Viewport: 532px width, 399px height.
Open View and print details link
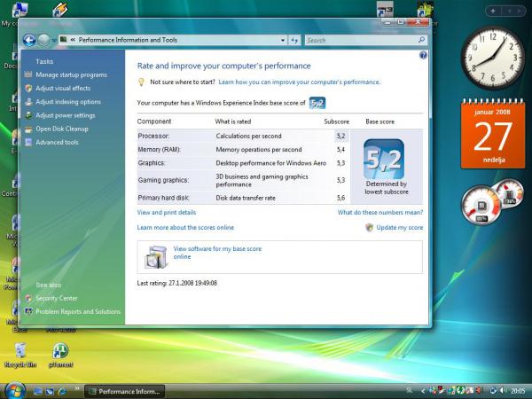pyautogui.click(x=167, y=213)
